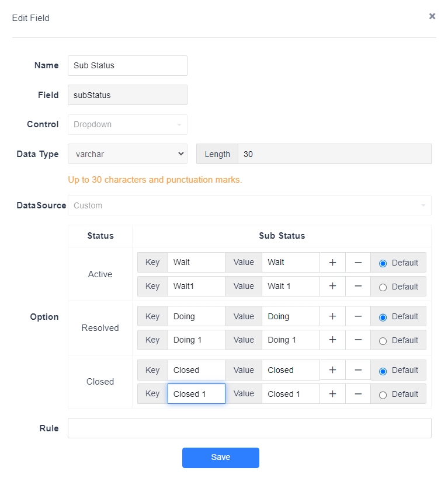Screen dimensions: 448x485
Task: Edit the Length value field
Action: [334, 153]
